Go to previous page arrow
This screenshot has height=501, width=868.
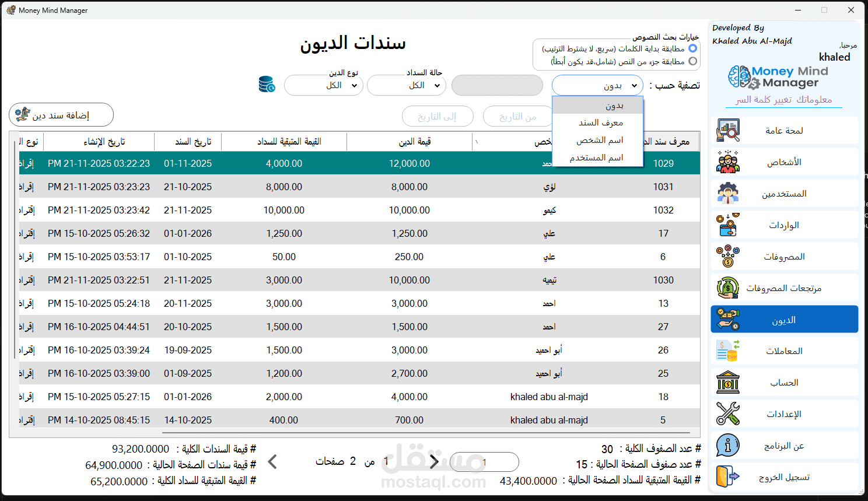[x=272, y=462]
